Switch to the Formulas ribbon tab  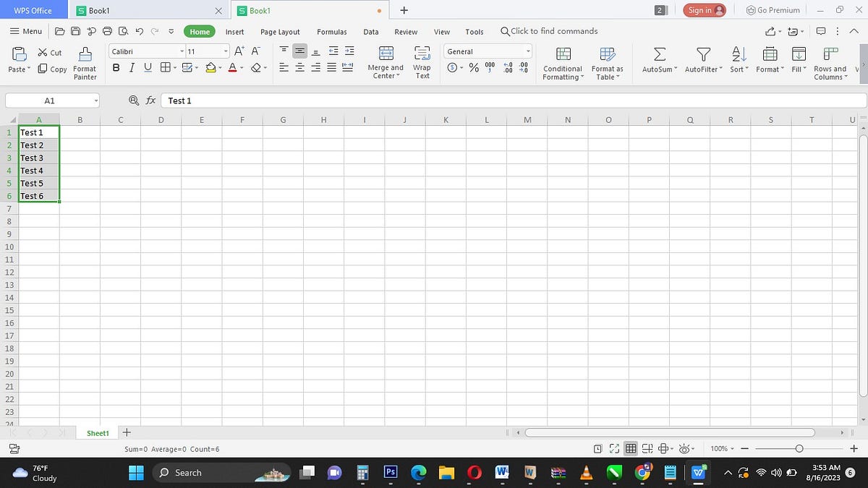tap(332, 32)
